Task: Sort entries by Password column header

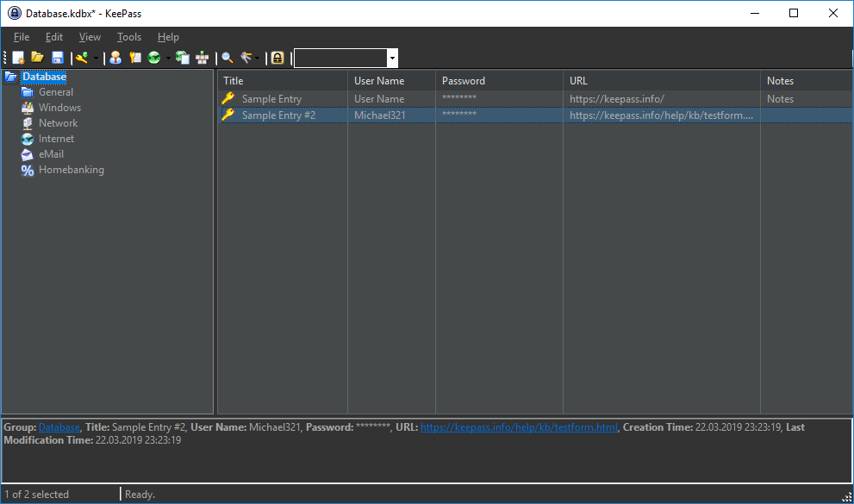Action: pos(499,80)
